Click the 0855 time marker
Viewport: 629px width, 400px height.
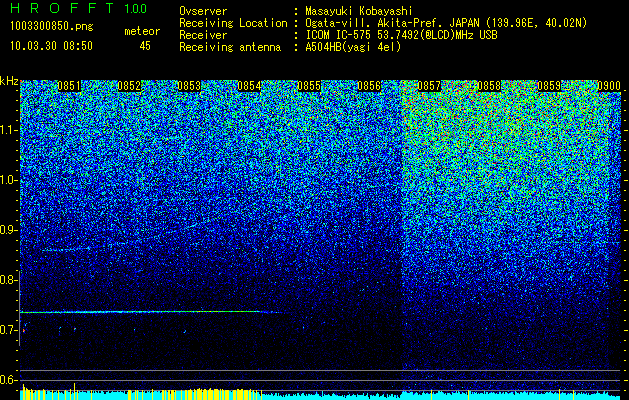pyautogui.click(x=309, y=86)
